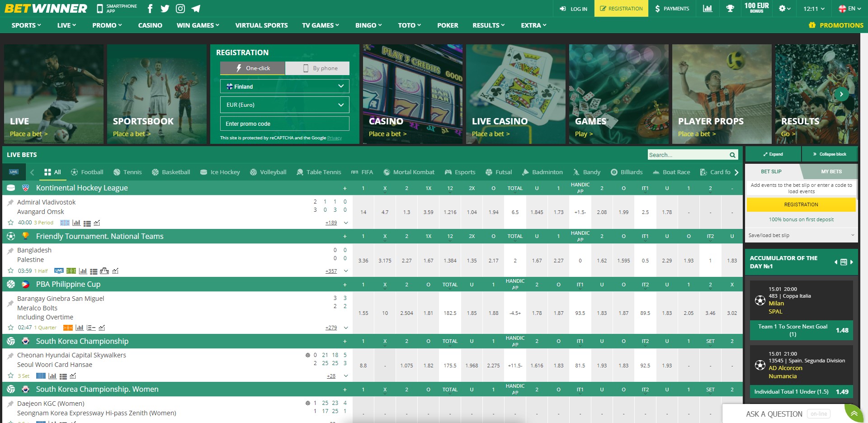Select odds 3.36 for Bangladesh win
The height and width of the screenshot is (423, 868).
click(x=363, y=261)
